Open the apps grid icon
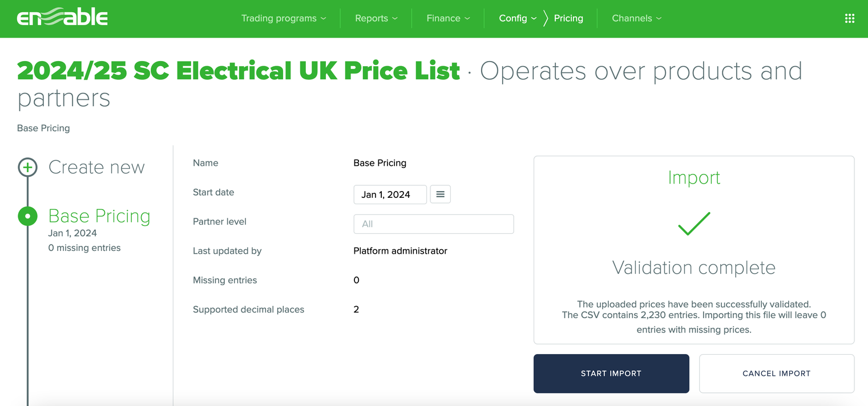 (849, 18)
